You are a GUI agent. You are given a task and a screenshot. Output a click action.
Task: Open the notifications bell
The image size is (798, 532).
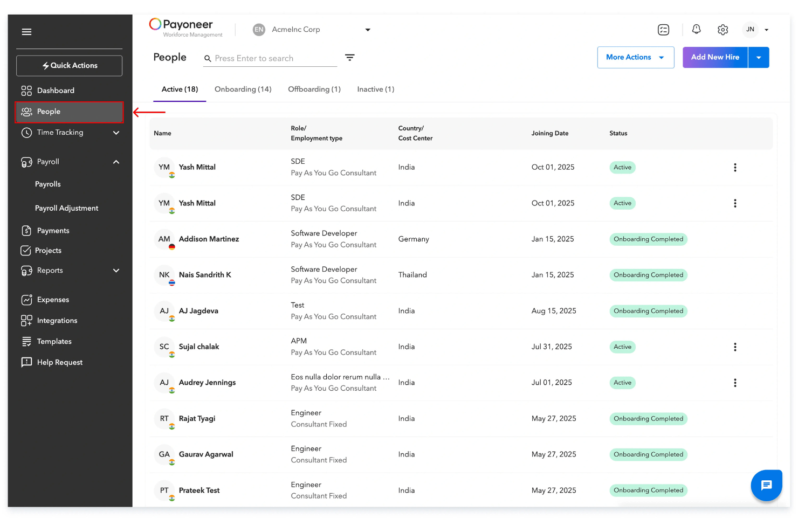(697, 29)
